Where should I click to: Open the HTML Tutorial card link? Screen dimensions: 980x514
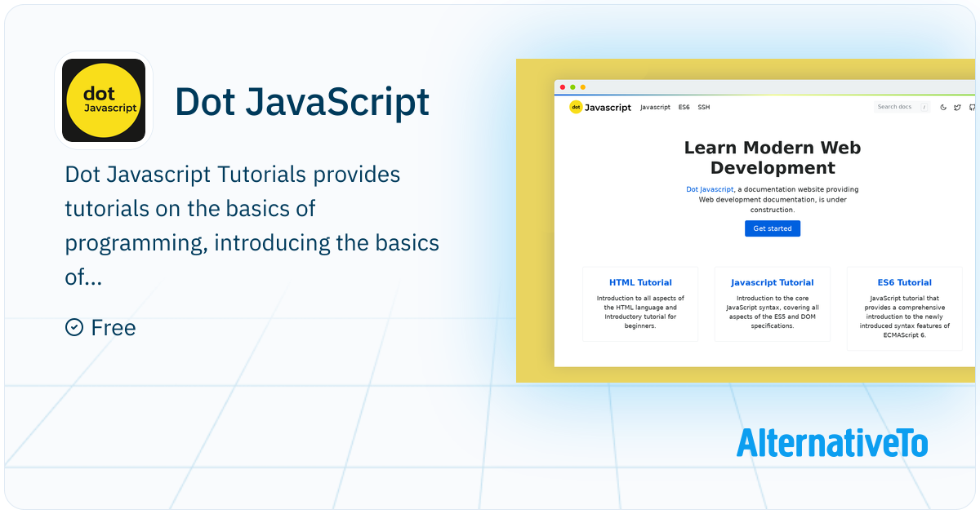pos(640,282)
